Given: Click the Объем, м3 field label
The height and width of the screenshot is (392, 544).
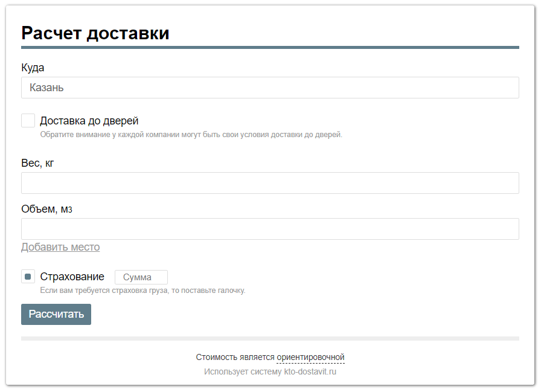Looking at the screenshot, I should 47,209.
